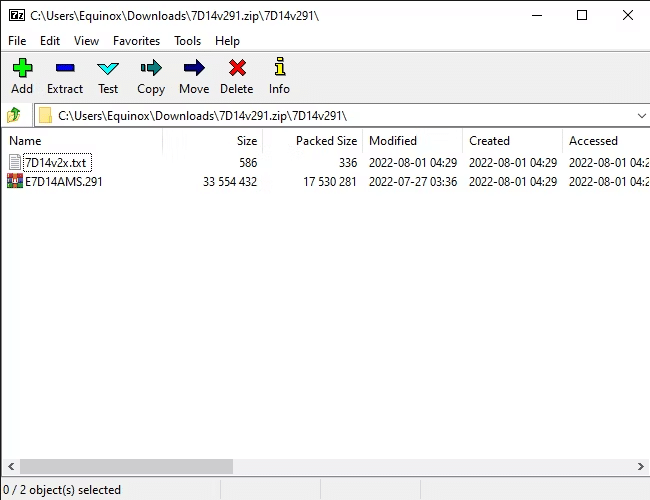Viewport: 650px width, 500px height.
Task: Click the blue Extract toolbar icon
Action: tap(65, 69)
